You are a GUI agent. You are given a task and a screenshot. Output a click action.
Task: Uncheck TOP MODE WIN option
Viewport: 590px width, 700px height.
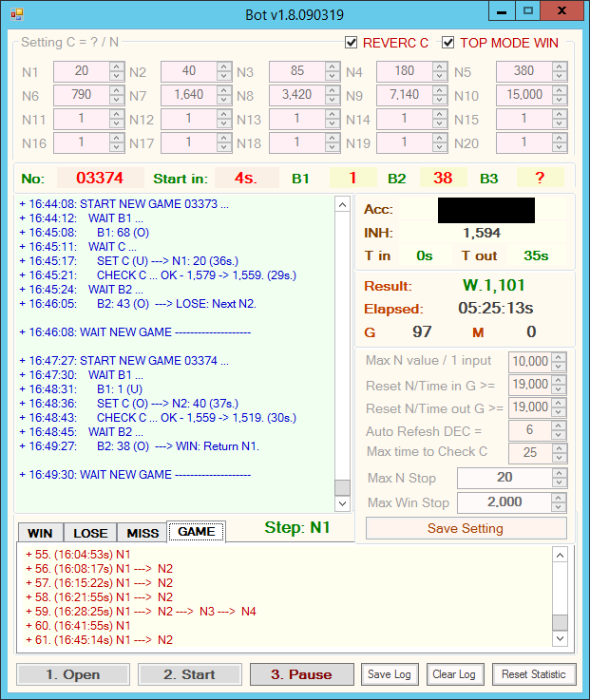[448, 43]
